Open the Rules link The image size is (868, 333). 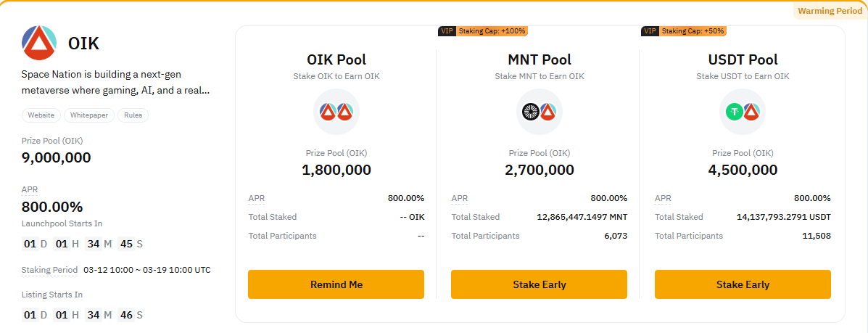(133, 115)
